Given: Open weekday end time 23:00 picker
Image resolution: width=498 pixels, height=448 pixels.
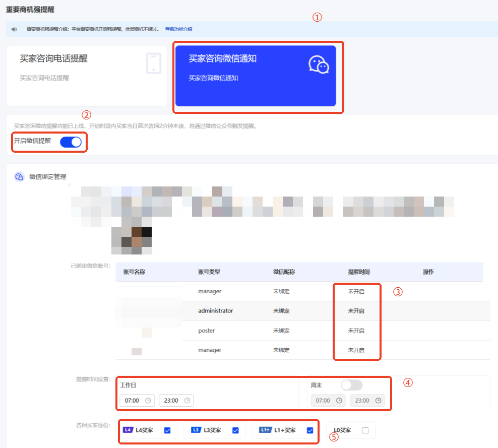Looking at the screenshot, I should pyautogui.click(x=172, y=401).
